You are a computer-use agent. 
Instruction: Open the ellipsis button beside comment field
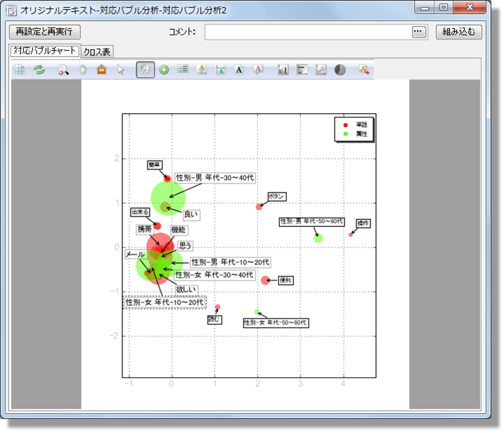(x=419, y=32)
